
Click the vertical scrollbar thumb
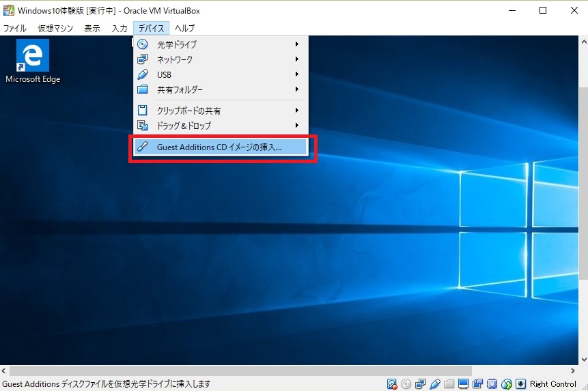pyautogui.click(x=583, y=184)
